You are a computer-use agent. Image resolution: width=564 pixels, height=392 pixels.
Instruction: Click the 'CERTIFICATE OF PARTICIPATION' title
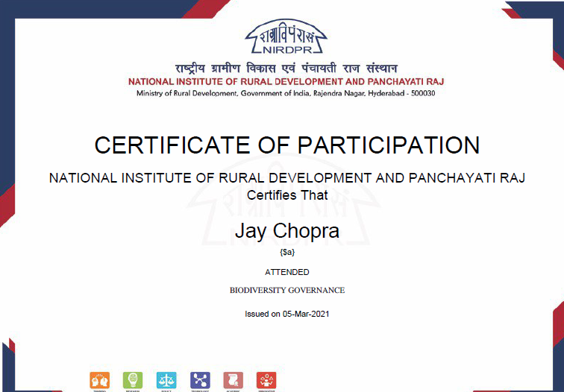click(287, 145)
